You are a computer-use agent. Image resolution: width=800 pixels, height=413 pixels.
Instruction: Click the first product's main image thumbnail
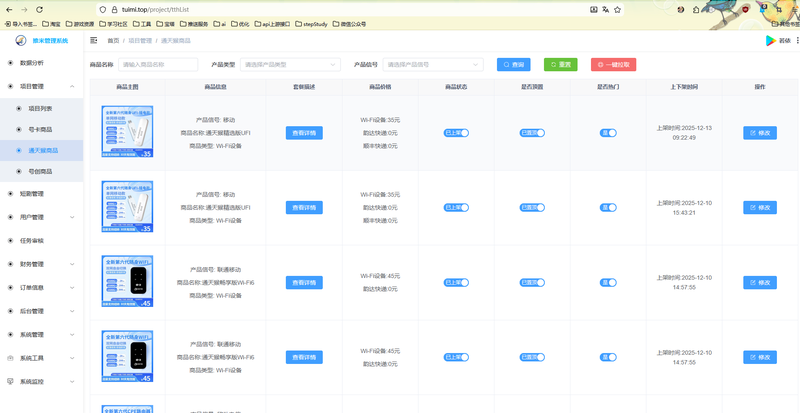[x=127, y=132]
